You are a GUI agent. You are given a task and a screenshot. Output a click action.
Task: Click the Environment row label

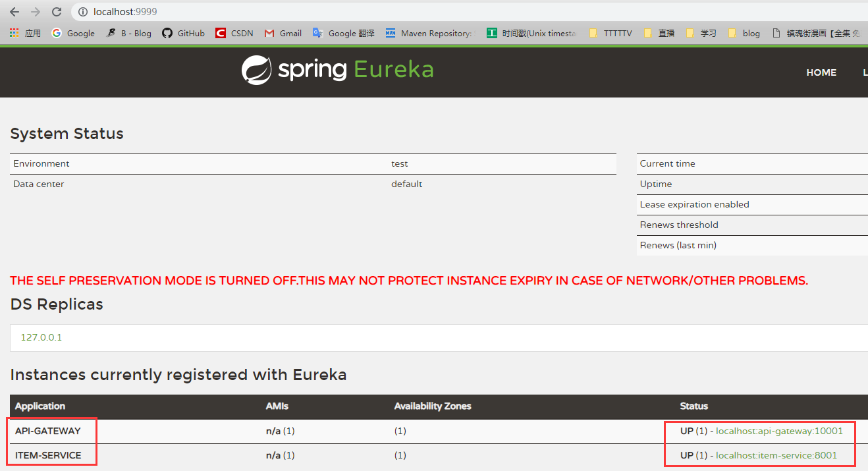coord(41,163)
